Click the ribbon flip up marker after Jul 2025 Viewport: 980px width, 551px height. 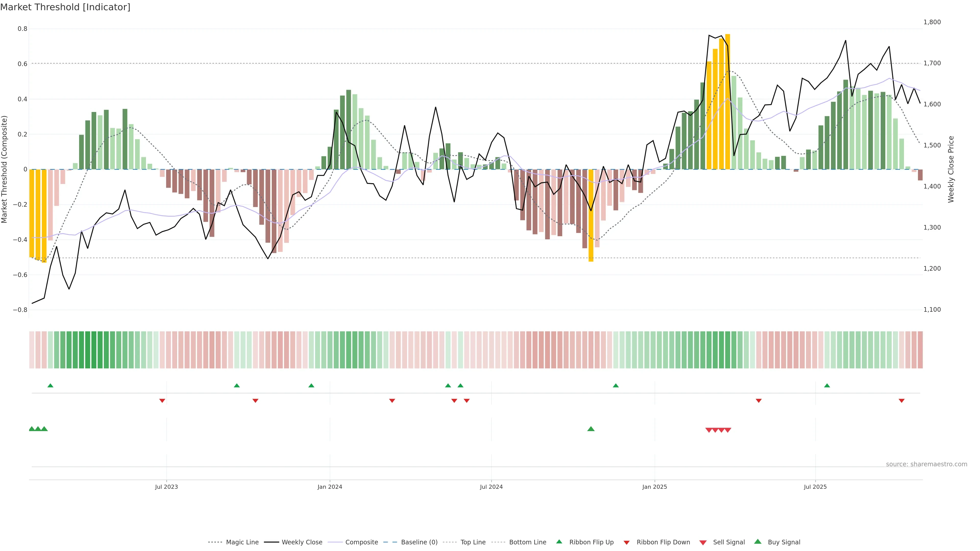(827, 386)
